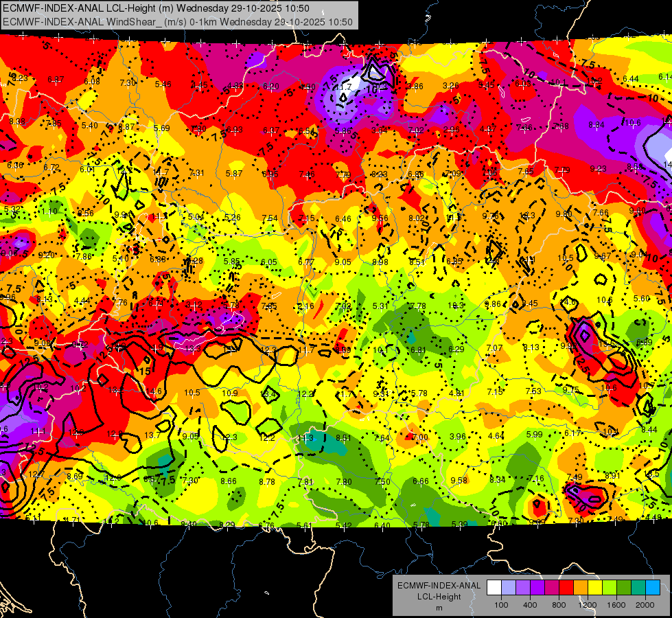
Task: Click the grid value 6.20
Action: click(x=271, y=87)
